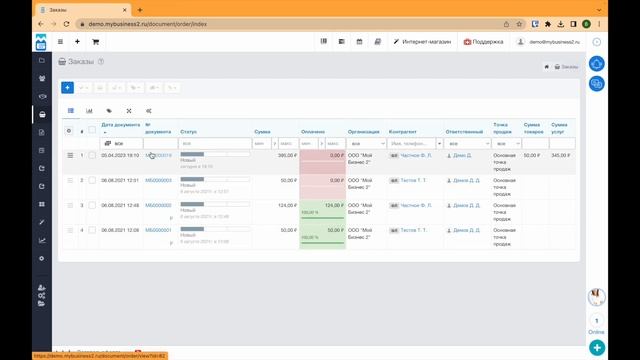Screen dimensions: 640x360
Task: Open the table settings gear icon
Action: click(x=69, y=131)
